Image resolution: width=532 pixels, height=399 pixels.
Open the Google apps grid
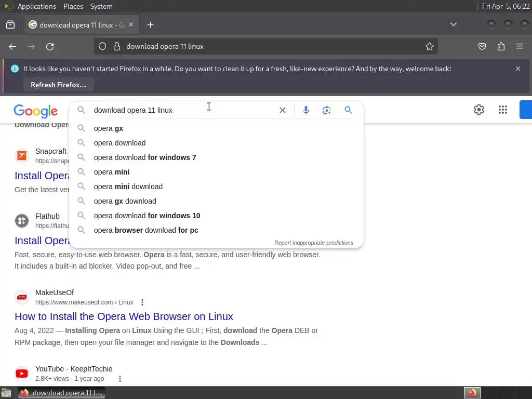(502, 110)
